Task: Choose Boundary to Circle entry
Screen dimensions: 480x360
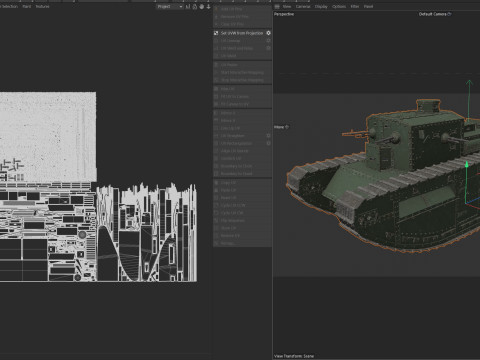Action: 242,166
